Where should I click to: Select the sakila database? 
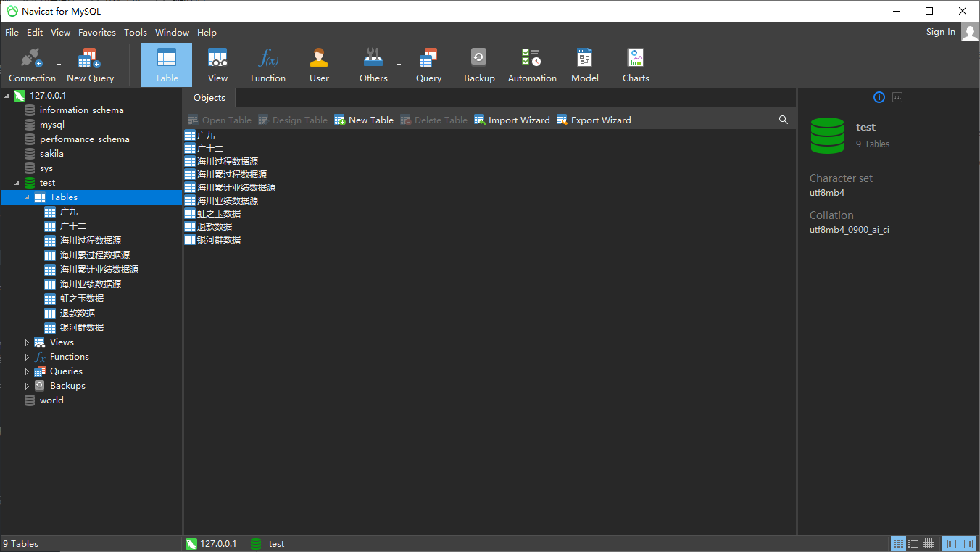(x=51, y=154)
